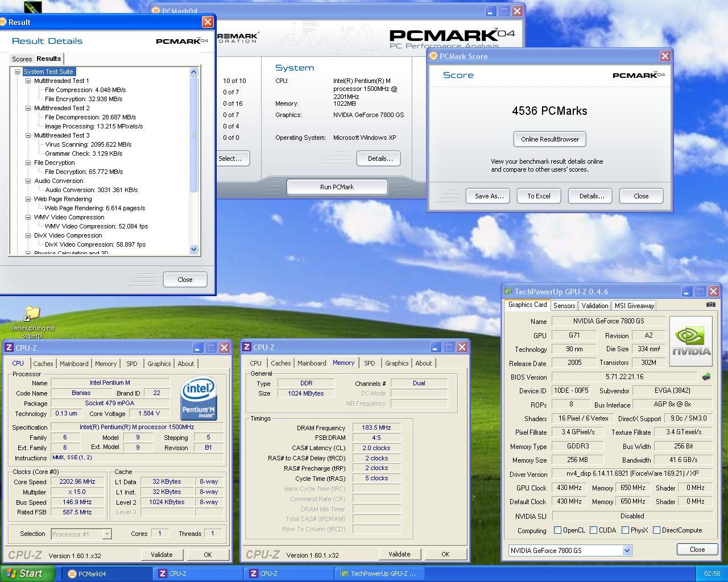Click the DRAM Frequency 183.5 MHz field
The height and width of the screenshot is (582, 728).
pos(377,428)
